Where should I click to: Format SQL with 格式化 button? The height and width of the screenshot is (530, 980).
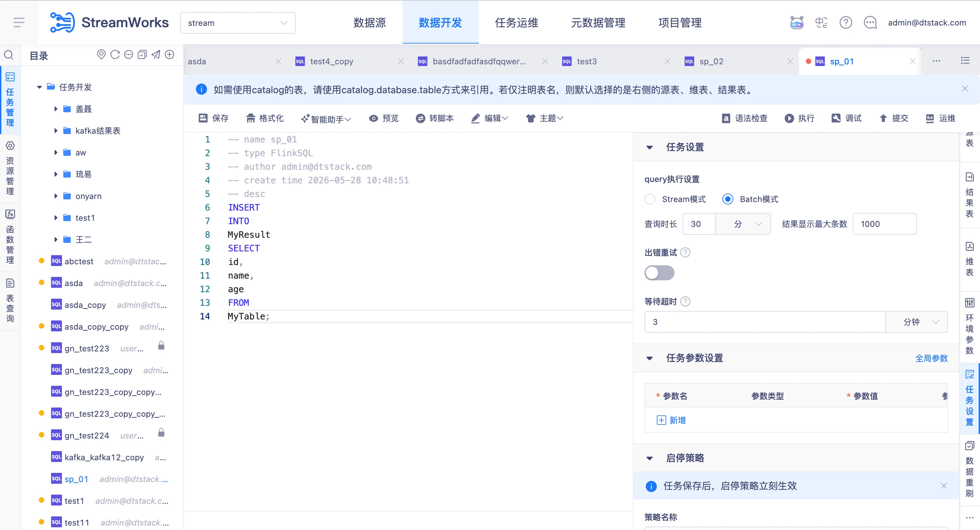coord(265,118)
